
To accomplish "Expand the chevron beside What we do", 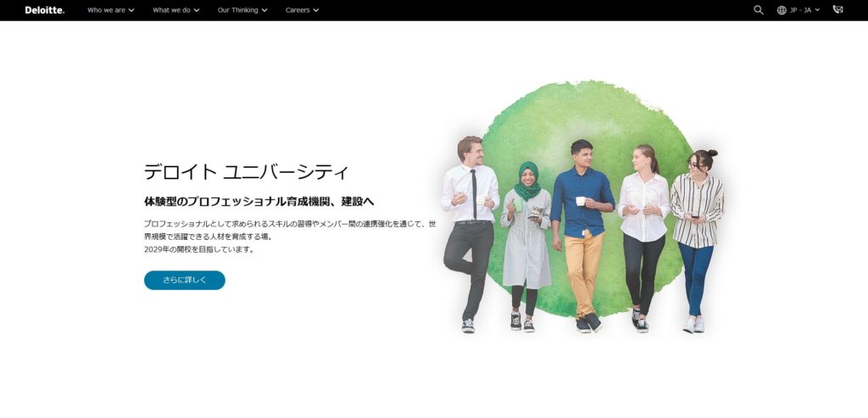I will tap(197, 10).
